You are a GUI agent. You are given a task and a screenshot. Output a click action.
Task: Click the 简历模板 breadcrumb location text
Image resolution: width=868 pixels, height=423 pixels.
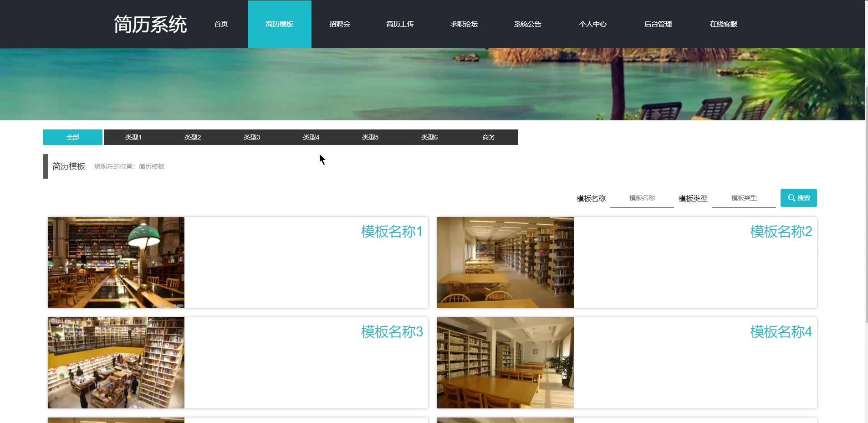coord(152,166)
